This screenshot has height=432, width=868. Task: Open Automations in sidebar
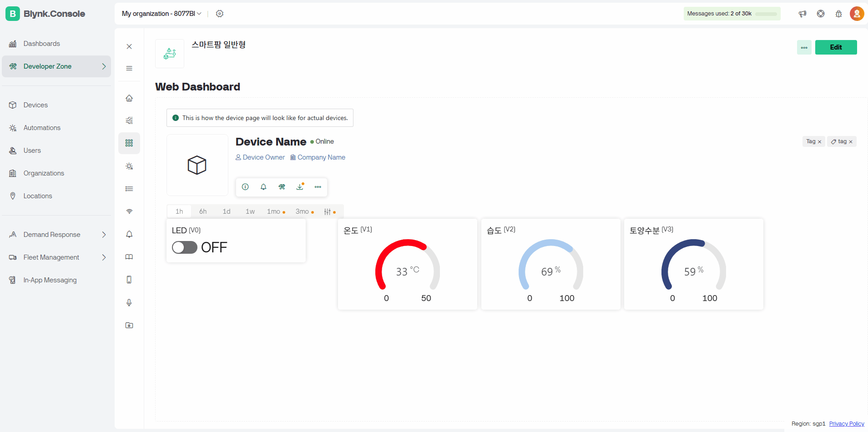tap(56, 128)
